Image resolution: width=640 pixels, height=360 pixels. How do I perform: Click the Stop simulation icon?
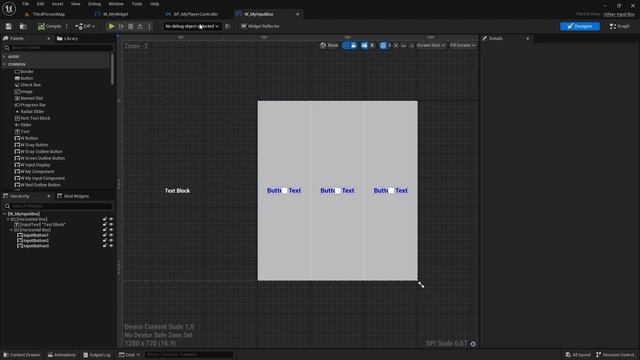click(131, 26)
